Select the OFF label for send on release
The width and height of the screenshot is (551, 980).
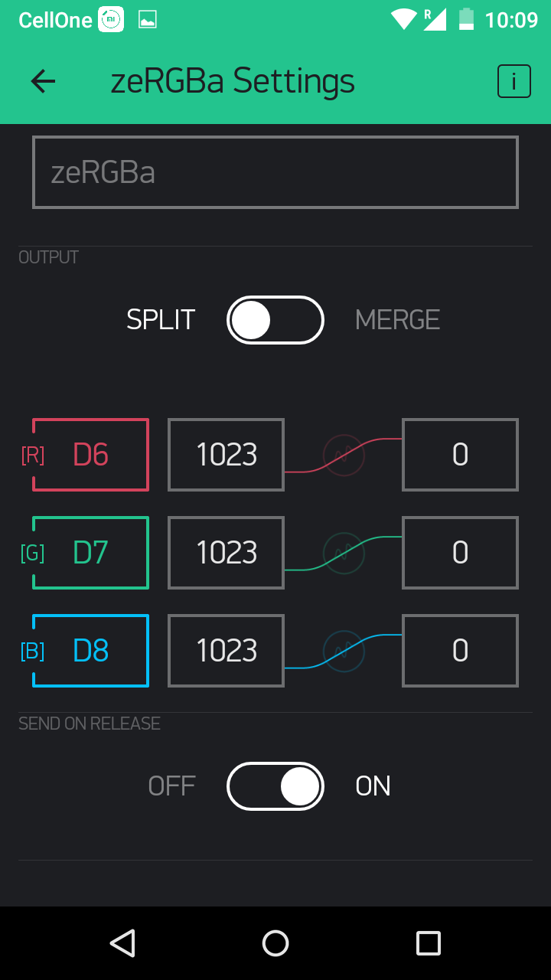[x=172, y=786]
